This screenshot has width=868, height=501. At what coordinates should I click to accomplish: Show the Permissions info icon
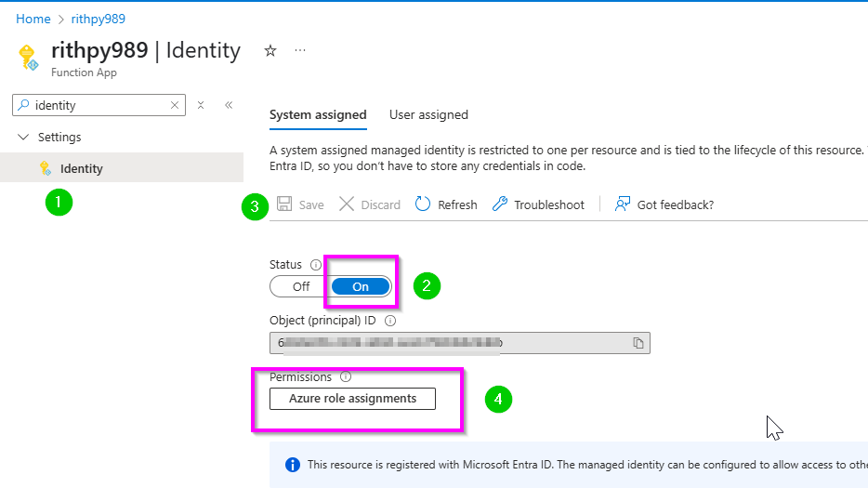tap(346, 377)
